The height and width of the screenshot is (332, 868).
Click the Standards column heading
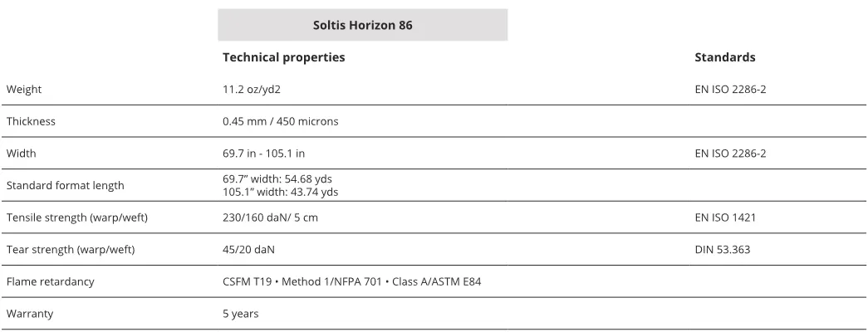[x=724, y=57]
